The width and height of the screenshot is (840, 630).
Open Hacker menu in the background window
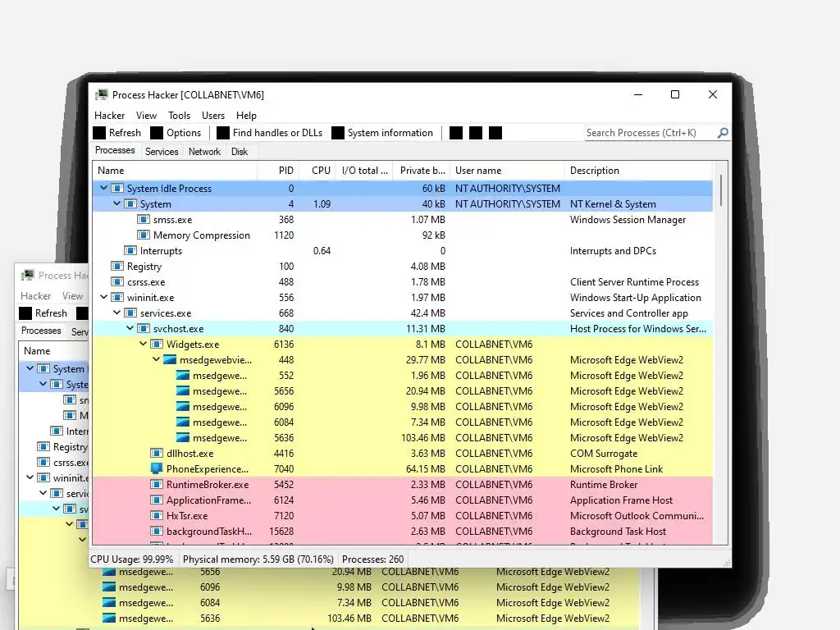35,295
